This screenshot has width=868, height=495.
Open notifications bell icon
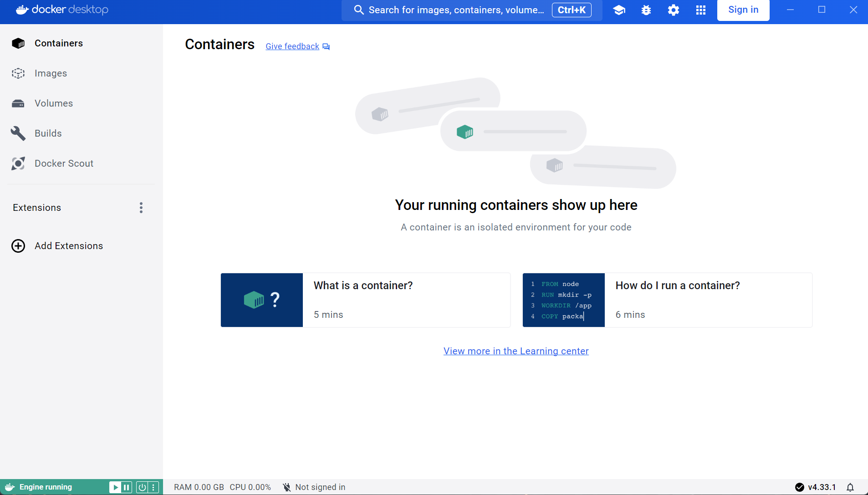click(x=850, y=487)
